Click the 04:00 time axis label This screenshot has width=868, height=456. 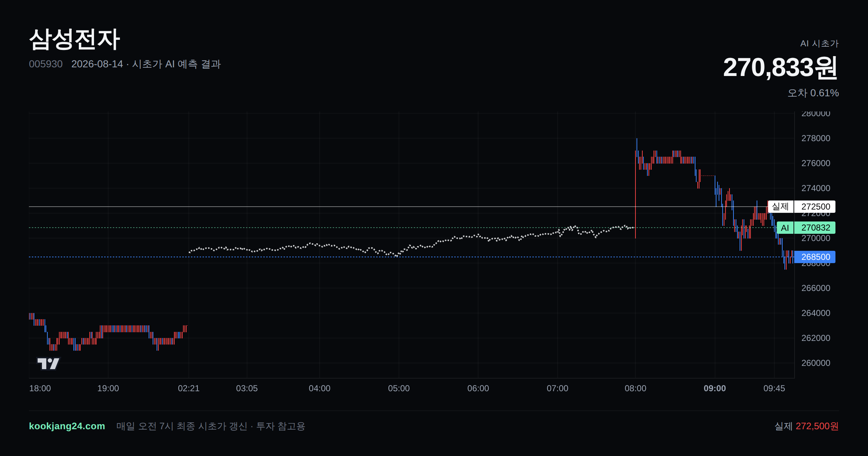tap(320, 388)
